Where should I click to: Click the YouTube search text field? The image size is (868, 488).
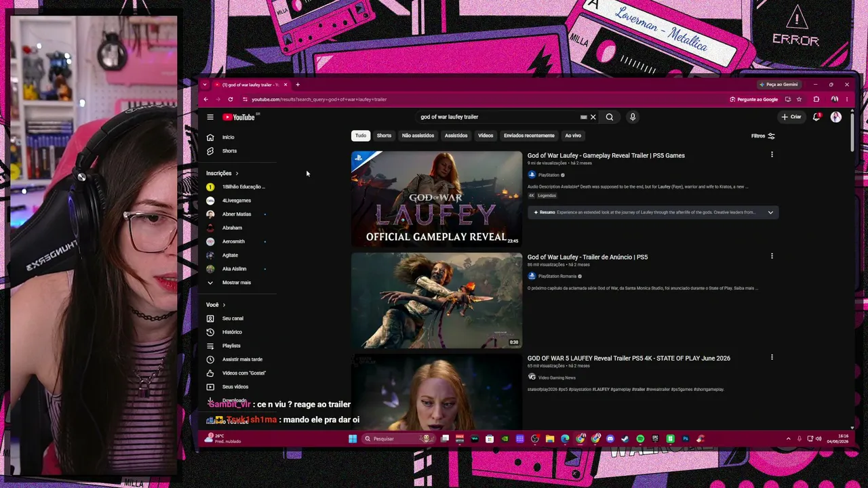coord(498,117)
